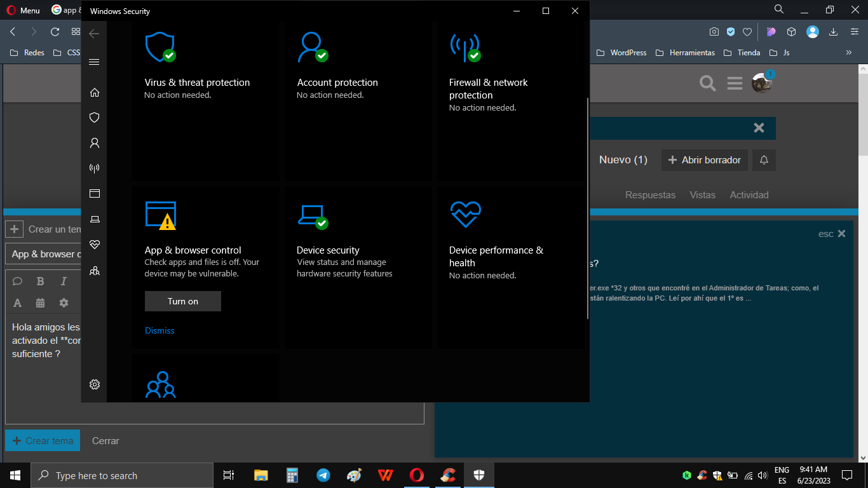The height and width of the screenshot is (488, 868).
Task: Select the device health heart icon in sidebar
Action: [x=94, y=245]
